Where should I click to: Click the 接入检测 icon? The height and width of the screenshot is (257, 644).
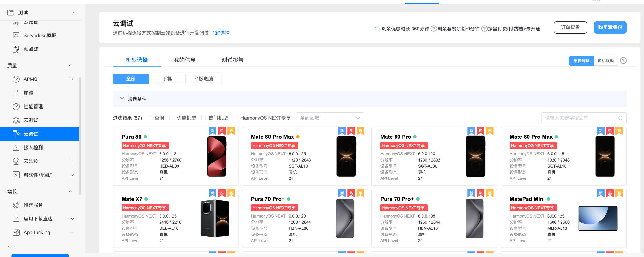tap(16, 147)
